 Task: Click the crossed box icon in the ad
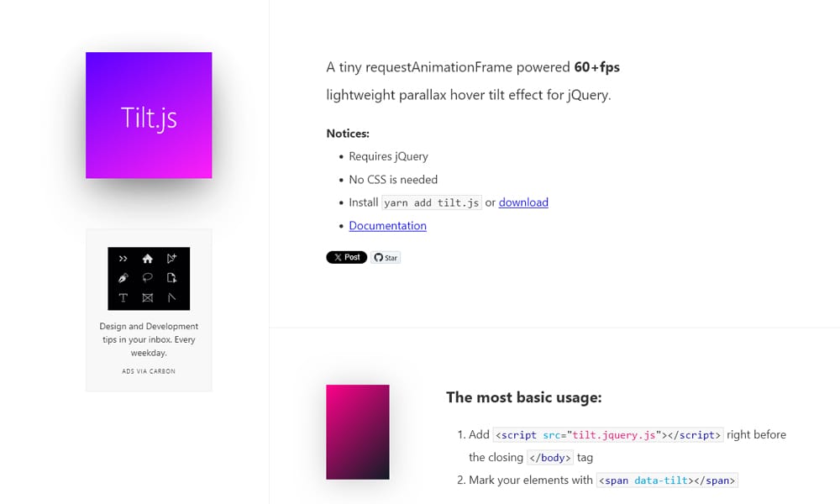pos(148,297)
